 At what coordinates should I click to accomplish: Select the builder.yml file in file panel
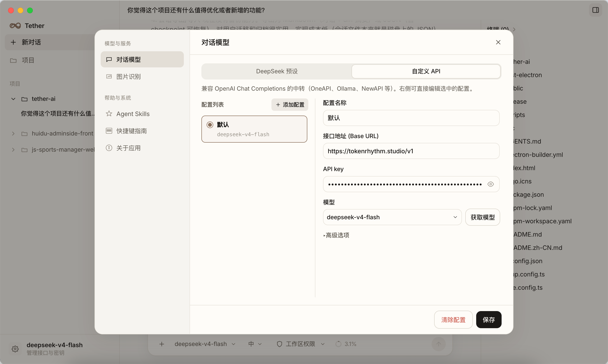(538, 155)
